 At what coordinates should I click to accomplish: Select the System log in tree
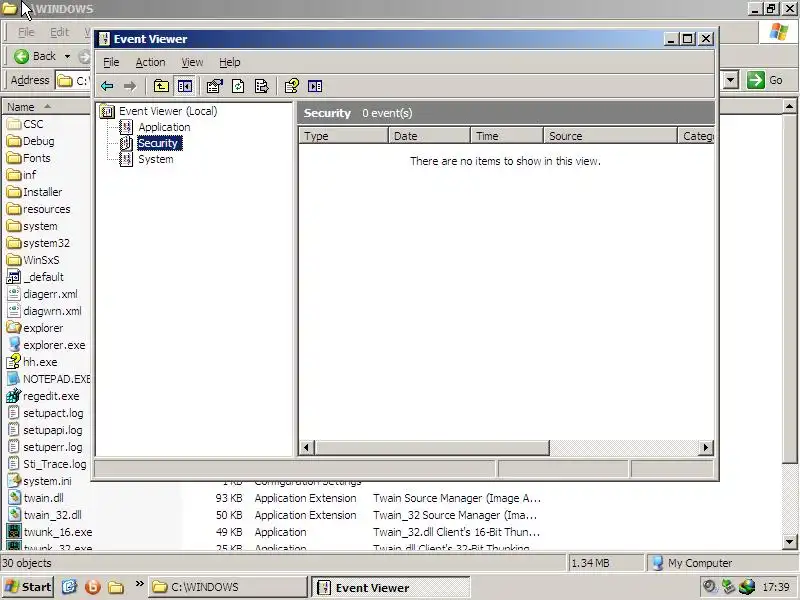point(156,159)
